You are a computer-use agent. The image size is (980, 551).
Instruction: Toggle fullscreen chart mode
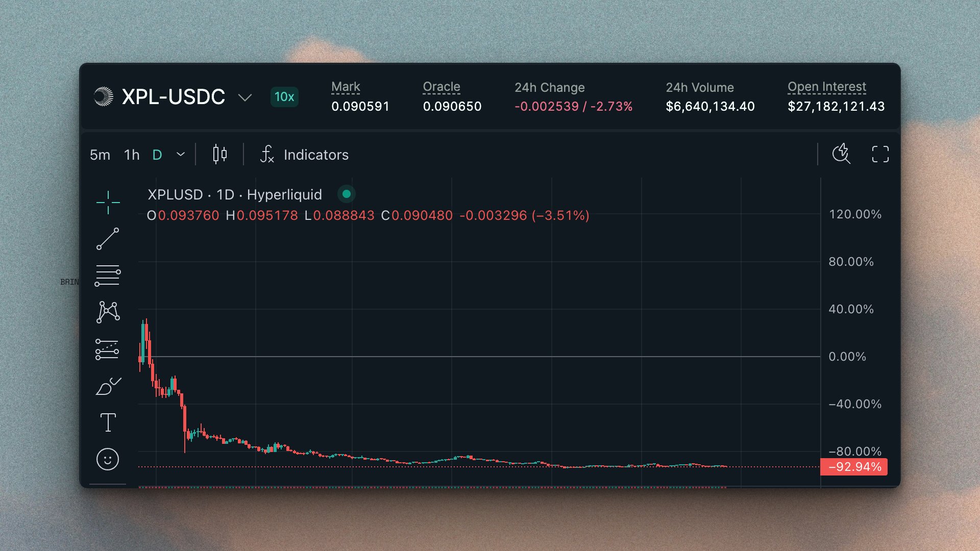coord(880,154)
